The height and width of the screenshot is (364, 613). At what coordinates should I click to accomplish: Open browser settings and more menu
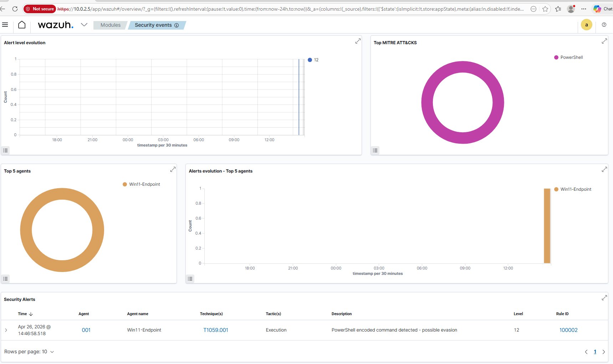point(584,9)
